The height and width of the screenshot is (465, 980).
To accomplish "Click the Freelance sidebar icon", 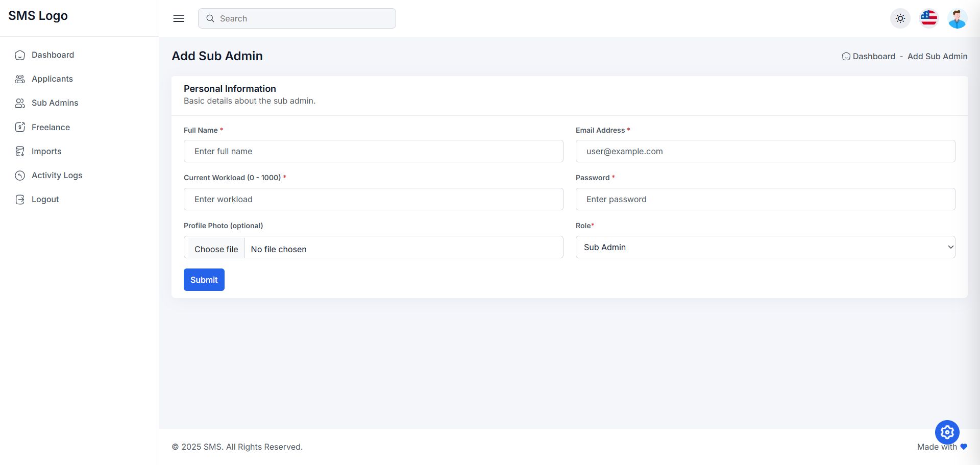I will coord(20,127).
